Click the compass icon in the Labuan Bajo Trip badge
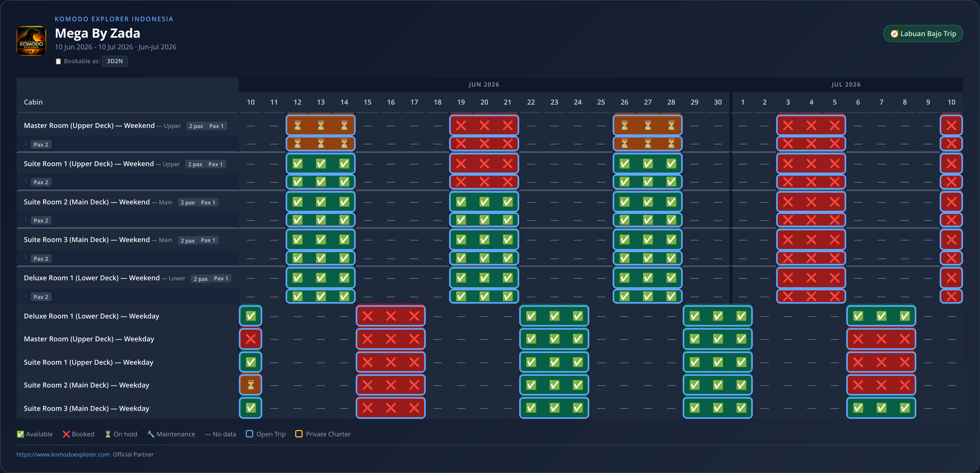The height and width of the screenshot is (473, 980). pos(895,34)
